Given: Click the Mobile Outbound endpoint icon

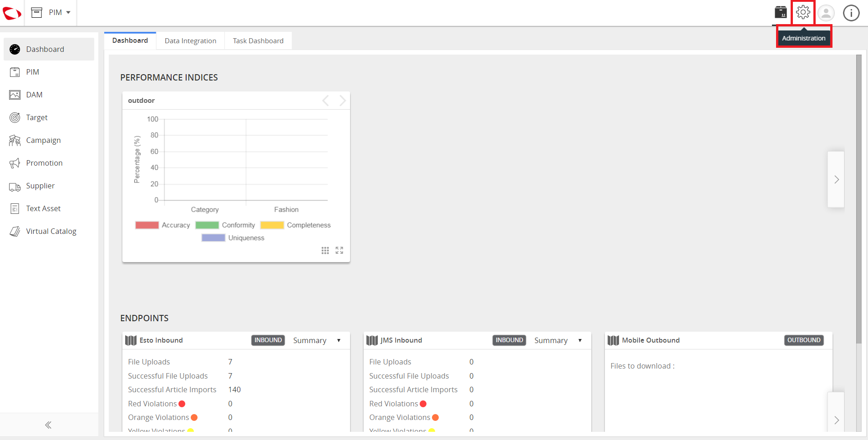Looking at the screenshot, I should pyautogui.click(x=614, y=340).
